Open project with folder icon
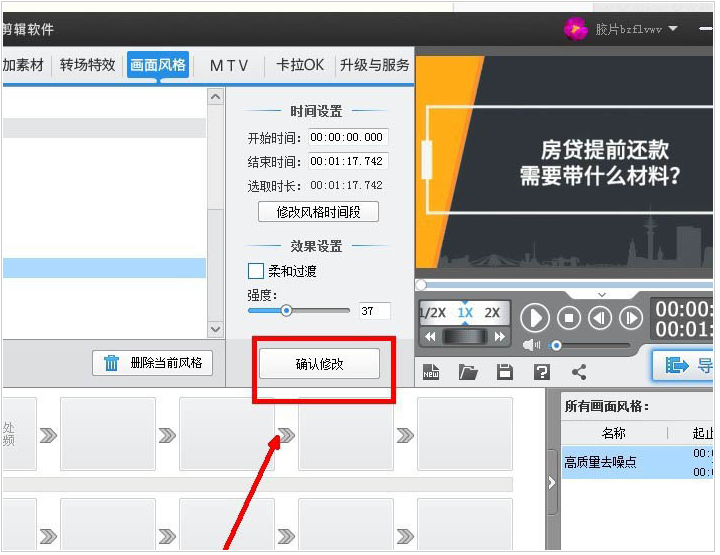 pos(468,371)
